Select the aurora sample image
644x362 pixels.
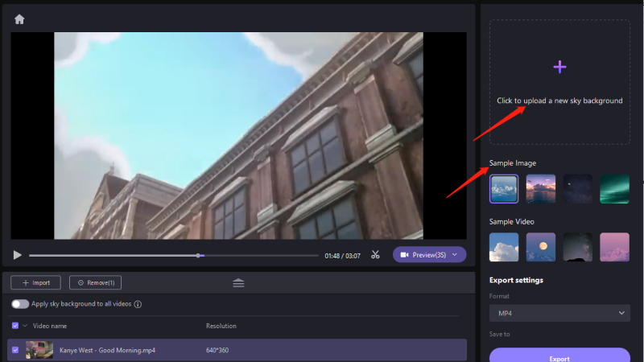click(615, 189)
